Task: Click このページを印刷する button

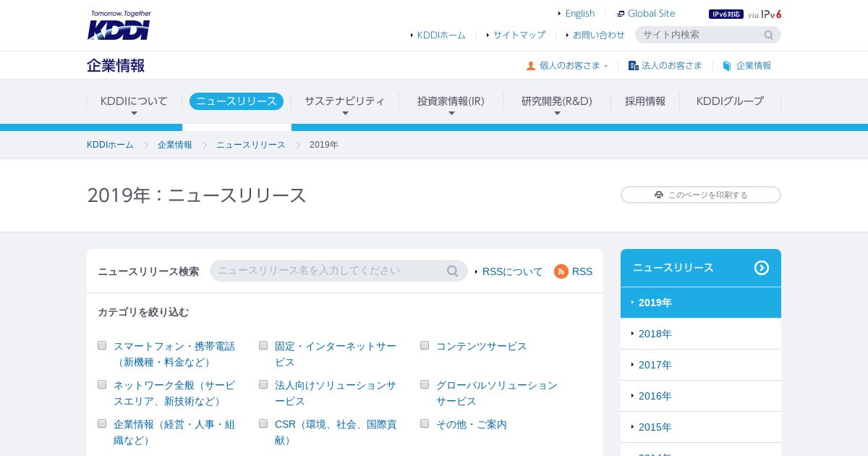Action: click(x=701, y=195)
